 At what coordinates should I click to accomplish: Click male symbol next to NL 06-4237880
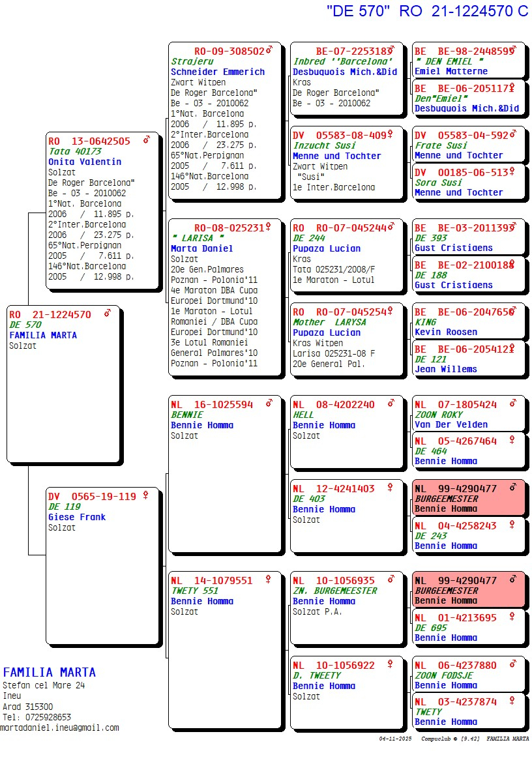512,664
